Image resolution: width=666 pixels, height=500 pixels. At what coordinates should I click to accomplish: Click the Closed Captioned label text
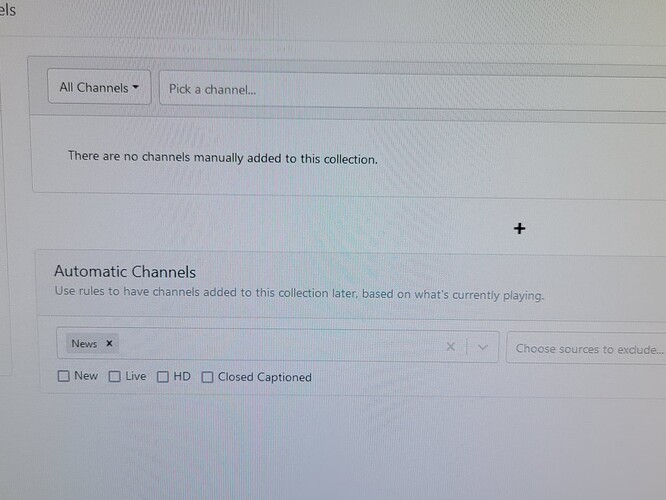tap(264, 378)
